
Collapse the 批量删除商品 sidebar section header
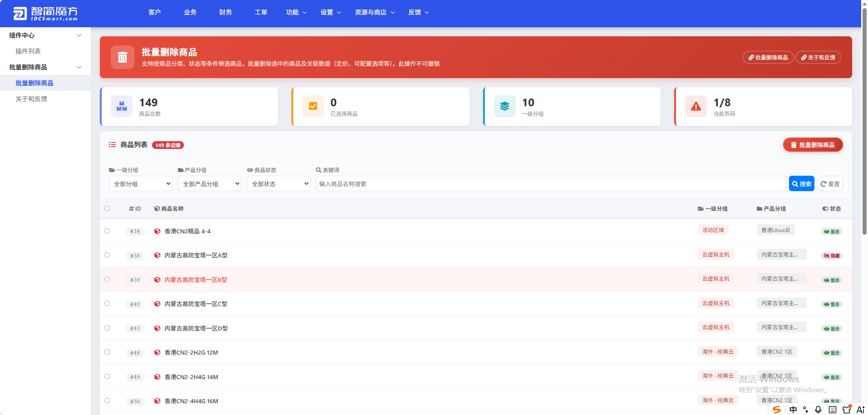[x=45, y=67]
